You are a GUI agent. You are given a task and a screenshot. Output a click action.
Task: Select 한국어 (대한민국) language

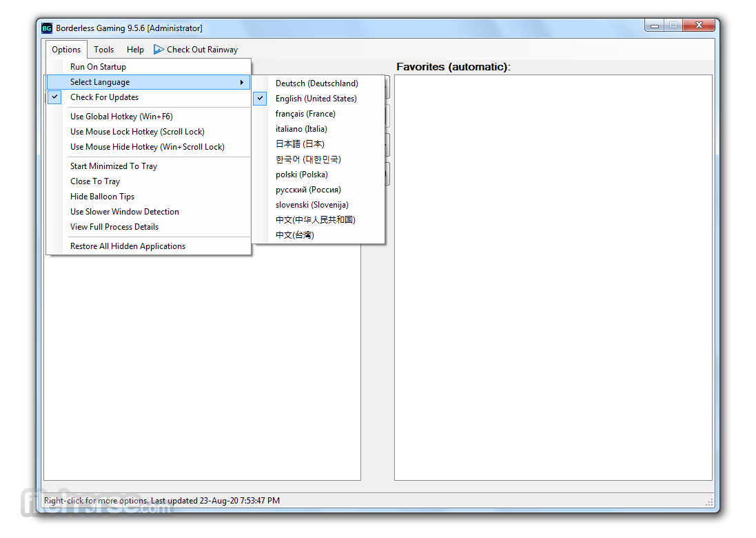pos(318,159)
